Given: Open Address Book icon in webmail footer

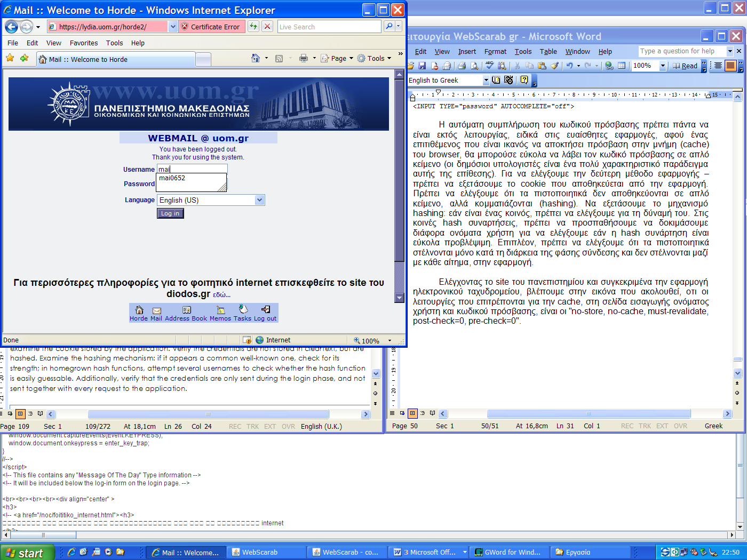Looking at the screenshot, I should (x=186, y=310).
